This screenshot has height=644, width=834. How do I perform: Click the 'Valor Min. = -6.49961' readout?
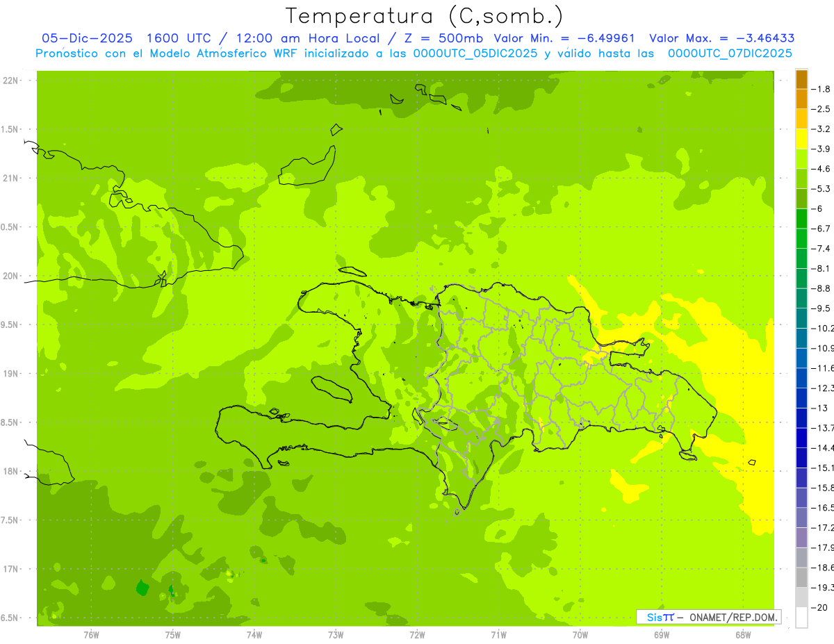click(565, 38)
